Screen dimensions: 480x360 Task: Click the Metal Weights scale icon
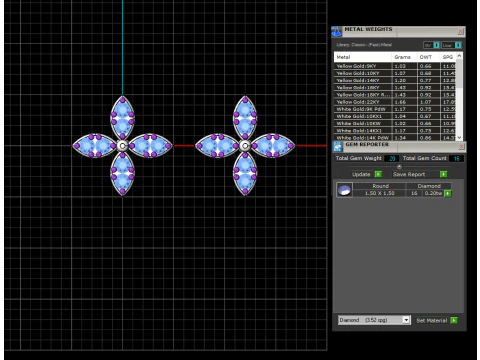[337, 32]
